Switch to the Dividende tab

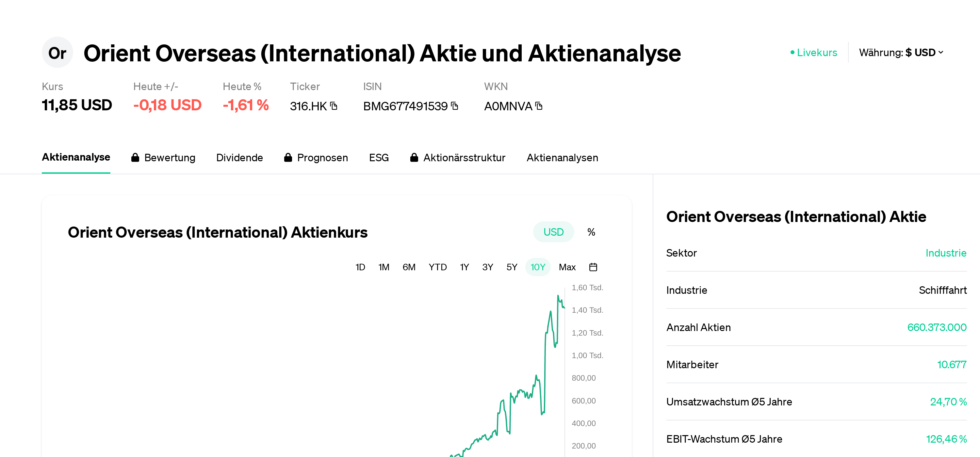(240, 157)
